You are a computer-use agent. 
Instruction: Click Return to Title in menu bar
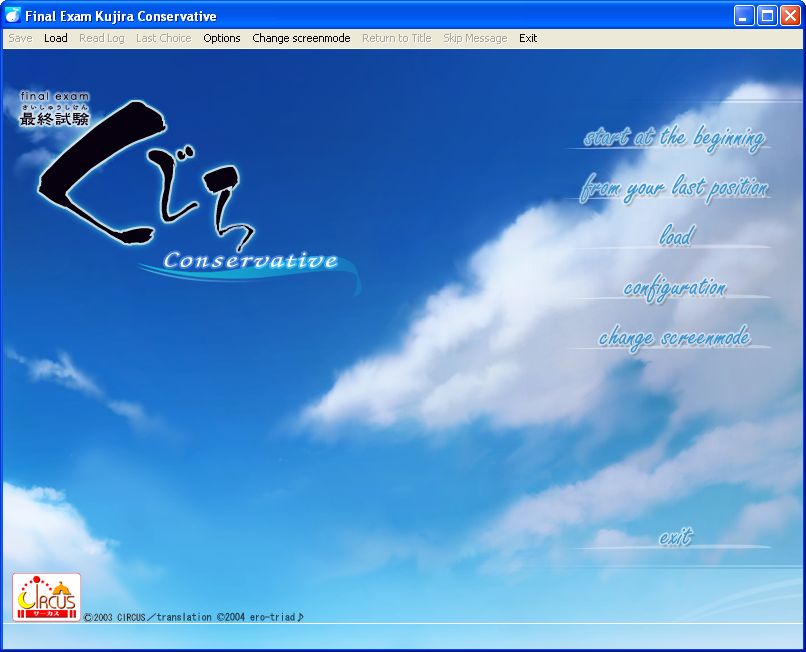[x=397, y=38]
